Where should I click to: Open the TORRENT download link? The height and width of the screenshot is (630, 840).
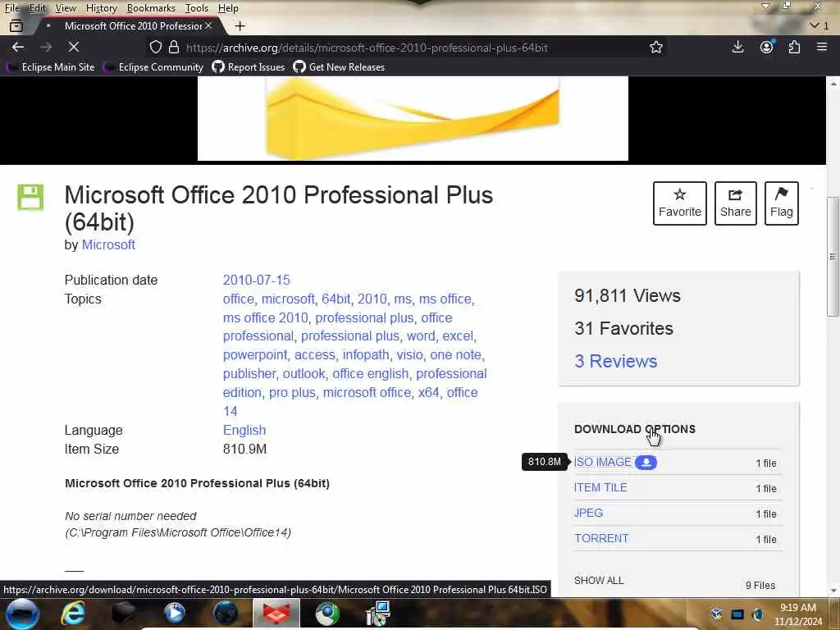click(601, 538)
